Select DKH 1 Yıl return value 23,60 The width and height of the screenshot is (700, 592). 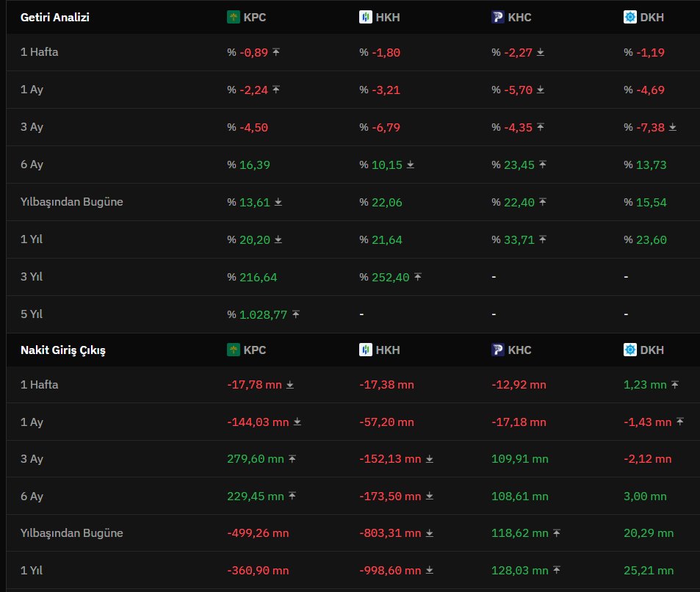point(651,239)
